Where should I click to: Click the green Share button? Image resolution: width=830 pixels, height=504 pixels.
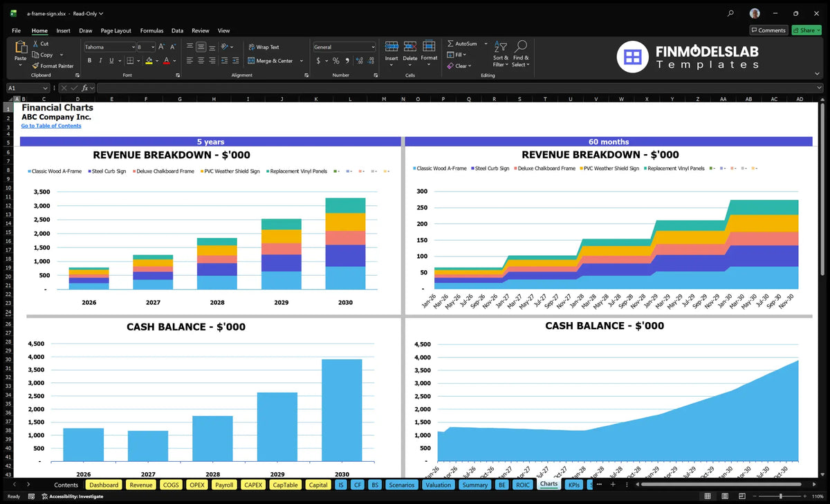[806, 30]
